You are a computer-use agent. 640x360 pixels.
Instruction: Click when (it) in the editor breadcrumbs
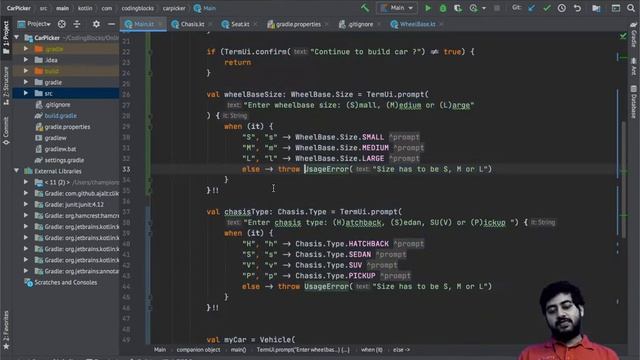[x=372, y=350]
